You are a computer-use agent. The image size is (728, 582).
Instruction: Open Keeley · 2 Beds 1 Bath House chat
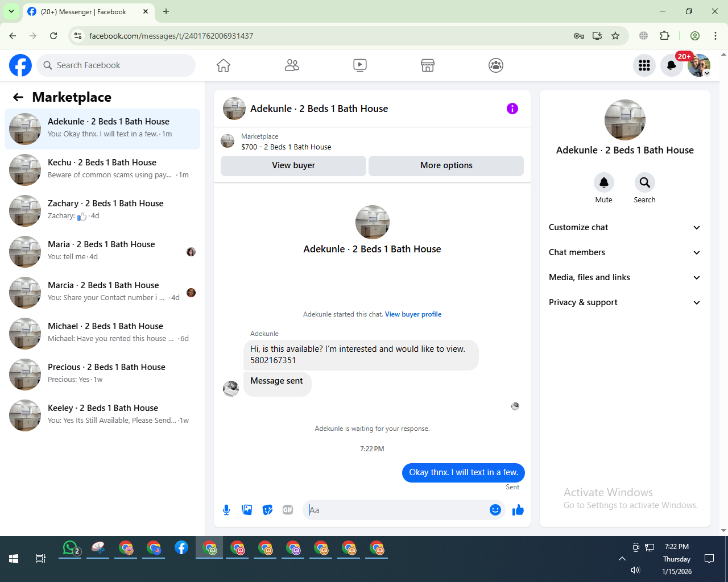point(102,415)
